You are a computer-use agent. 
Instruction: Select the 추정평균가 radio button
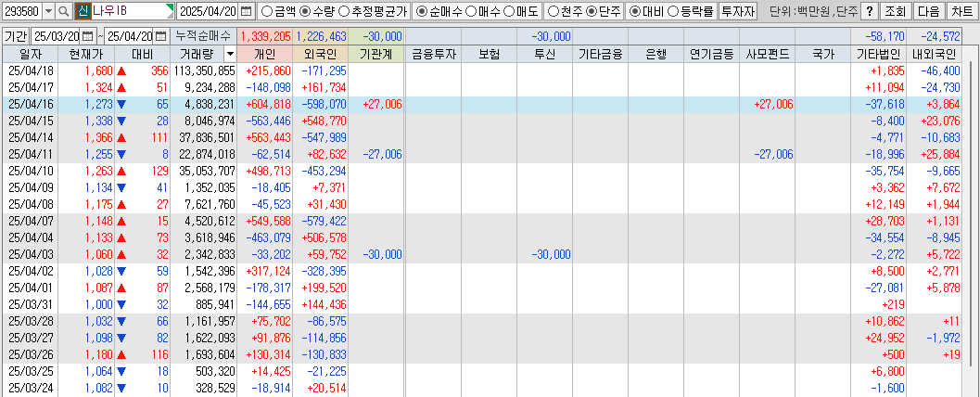point(345,10)
